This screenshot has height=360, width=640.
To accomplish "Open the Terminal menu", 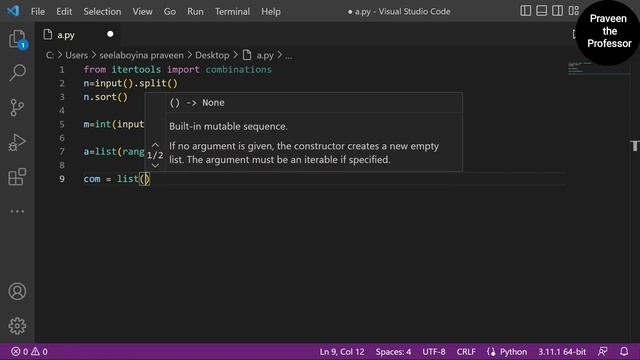I will [x=232, y=11].
